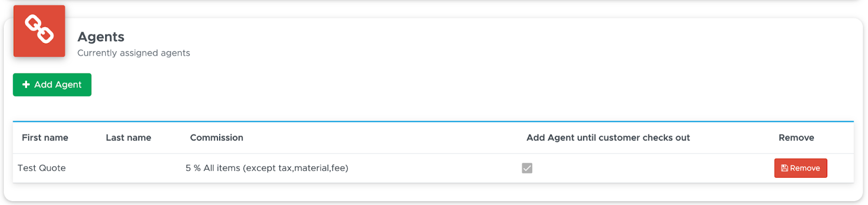Click the 'Currently assigned agents' subtitle
Screen dimensions: 868x205
click(133, 53)
